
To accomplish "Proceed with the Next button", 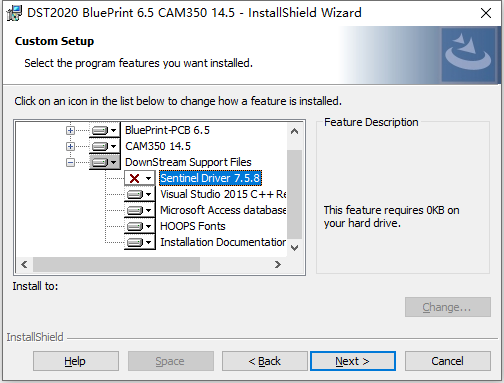I will (353, 361).
